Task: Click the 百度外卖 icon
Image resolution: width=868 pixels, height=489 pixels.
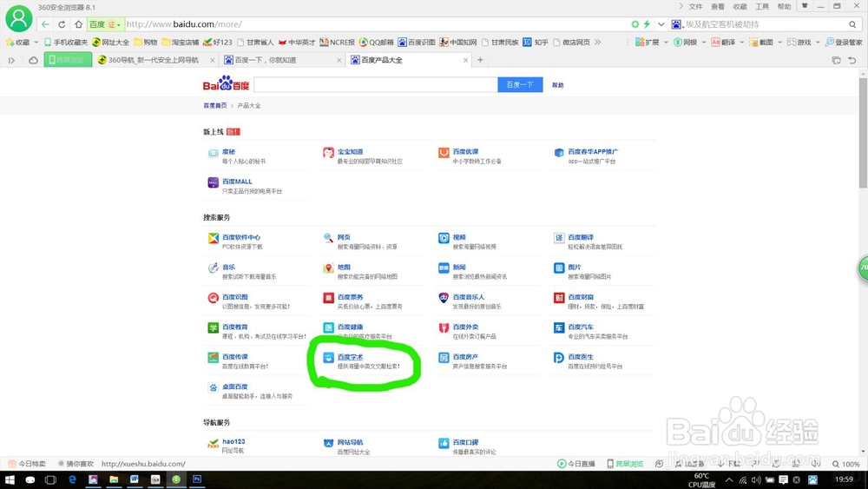Action: [444, 327]
